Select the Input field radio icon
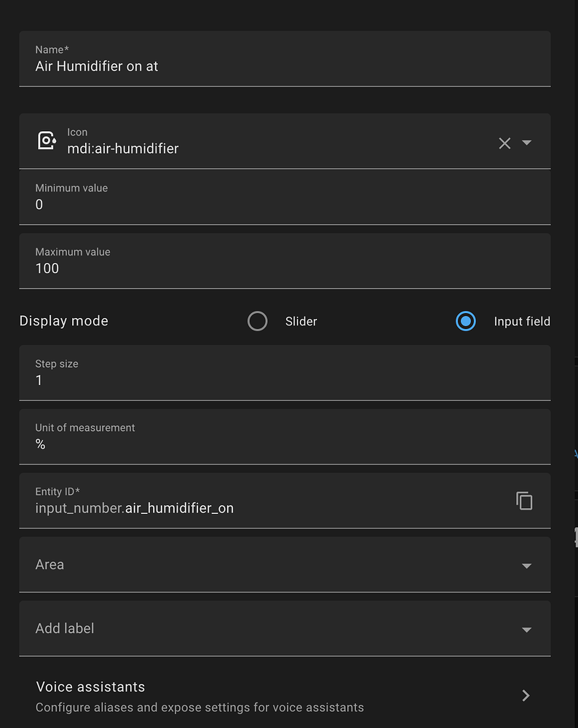Image resolution: width=578 pixels, height=728 pixels. pos(466,321)
